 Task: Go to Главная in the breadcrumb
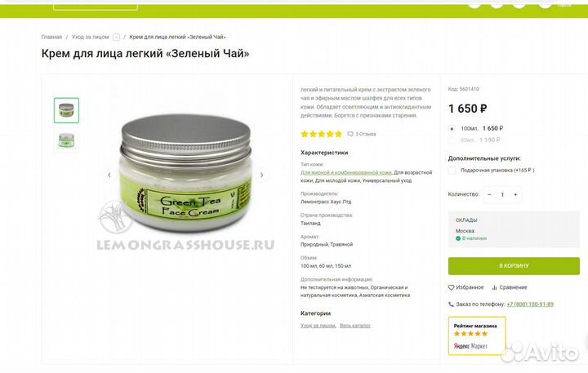tap(51, 37)
